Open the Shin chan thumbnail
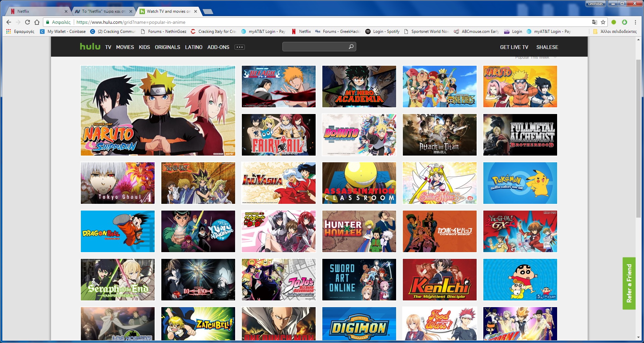This screenshot has width=644, height=343. (x=520, y=280)
